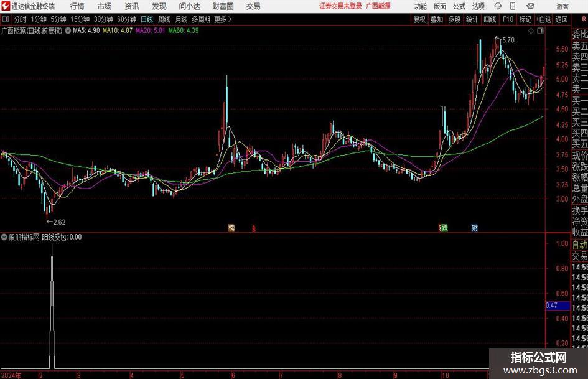Open the 发现 menu
Viewport: 588px width, 379px height.
[159, 6]
